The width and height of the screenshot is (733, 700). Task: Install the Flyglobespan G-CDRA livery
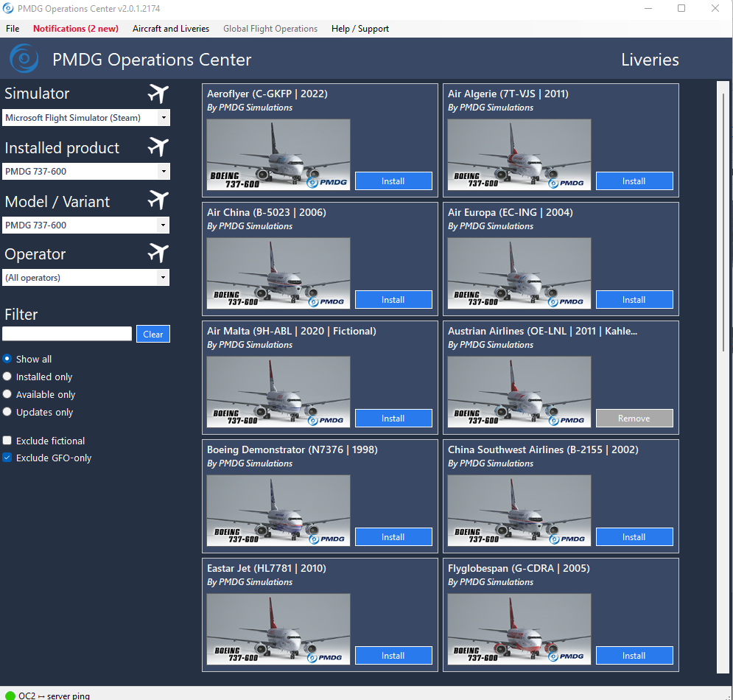point(634,656)
